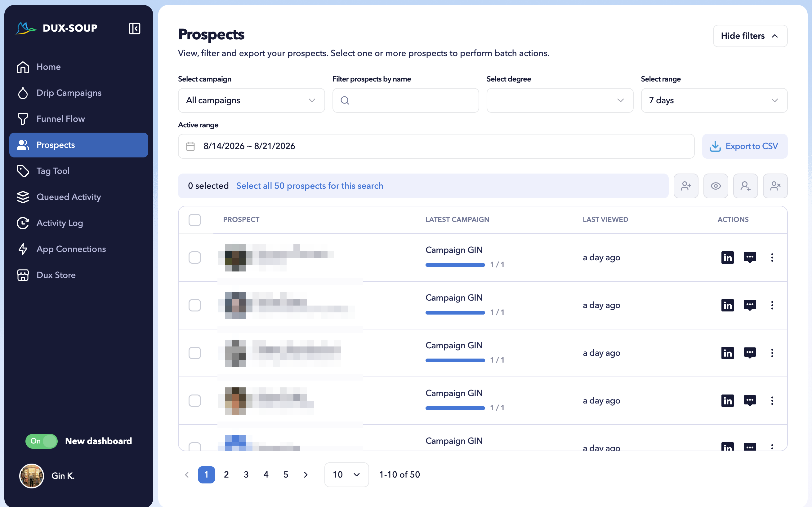Click the search magnifier icon
812x507 pixels.
[345, 100]
